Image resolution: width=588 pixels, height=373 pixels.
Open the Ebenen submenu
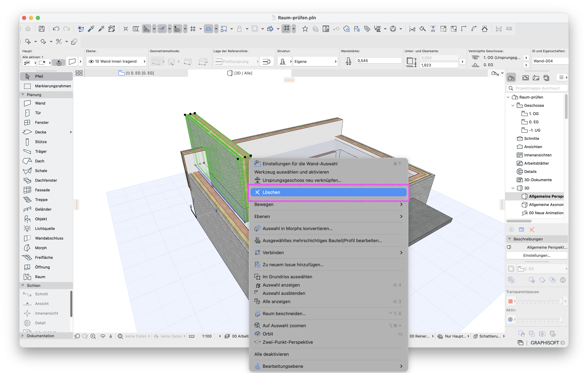coord(328,216)
